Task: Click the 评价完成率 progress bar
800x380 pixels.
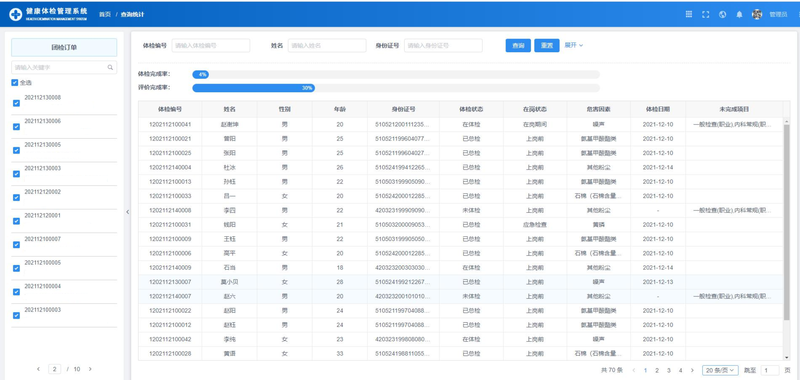Action: click(396, 88)
